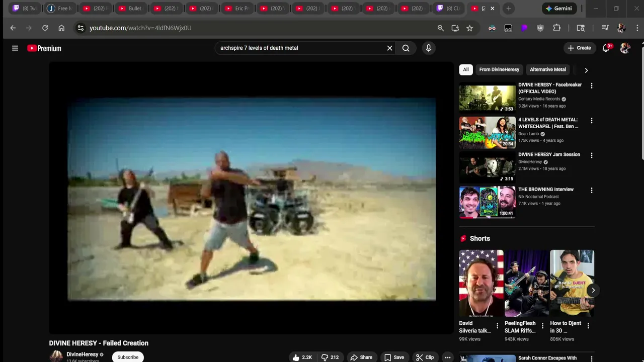Open David Silveria short thumbnail

pos(481,283)
